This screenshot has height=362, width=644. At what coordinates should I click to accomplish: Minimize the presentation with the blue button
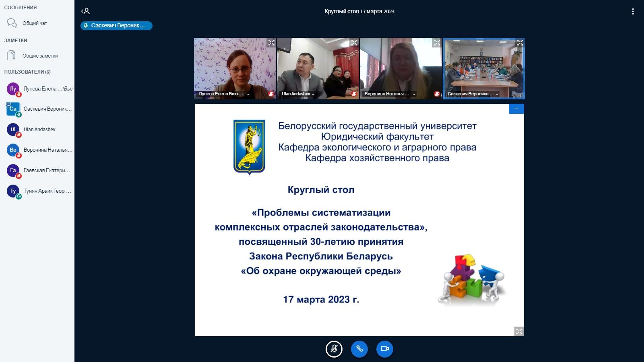coord(516,109)
